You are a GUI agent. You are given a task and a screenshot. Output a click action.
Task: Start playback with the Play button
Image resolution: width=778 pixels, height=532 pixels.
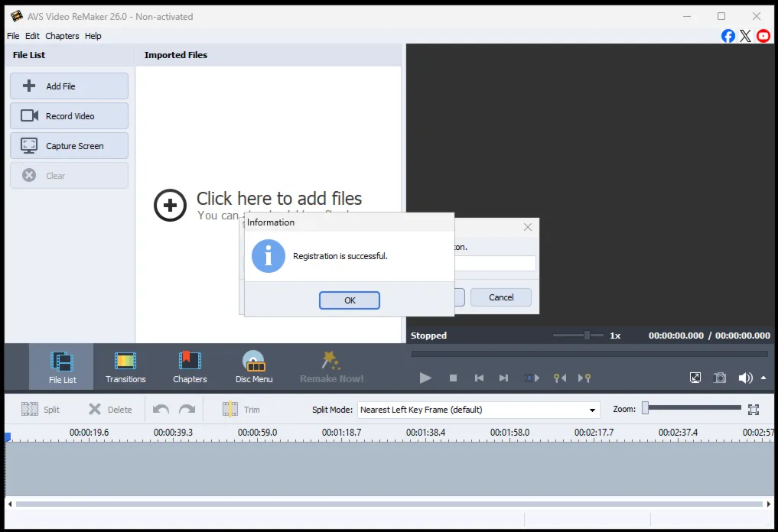click(x=425, y=378)
